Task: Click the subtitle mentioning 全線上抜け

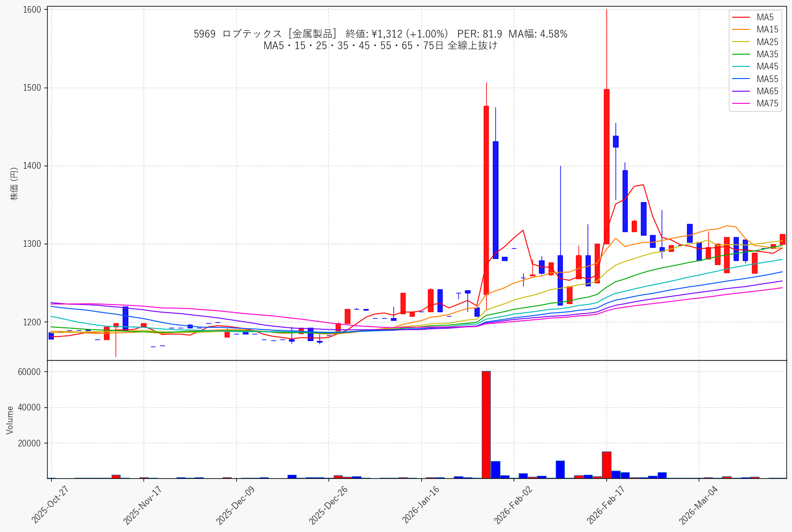Action: (380, 46)
